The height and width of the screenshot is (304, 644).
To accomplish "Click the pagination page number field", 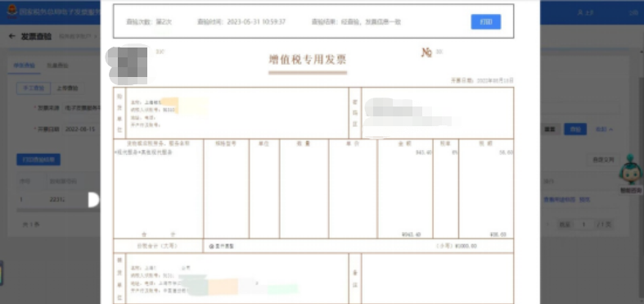I will pos(583,225).
